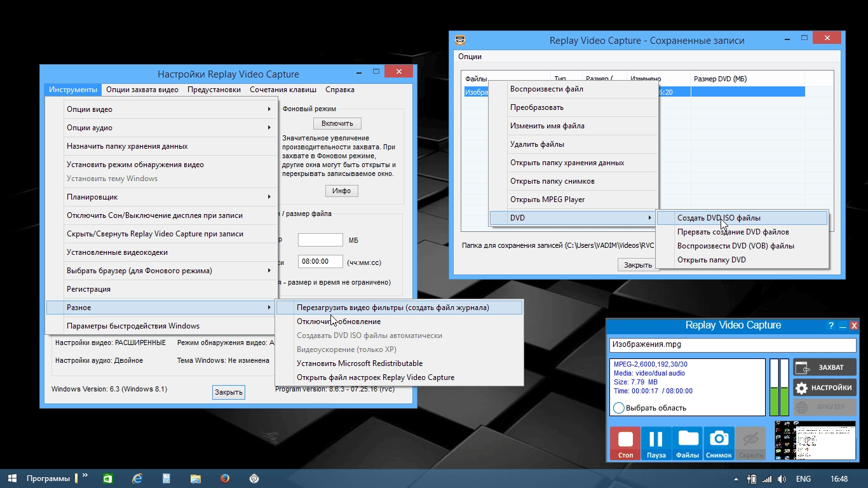Stop the recording with the red Стоп button
This screenshot has width=868, height=488.
[625, 444]
